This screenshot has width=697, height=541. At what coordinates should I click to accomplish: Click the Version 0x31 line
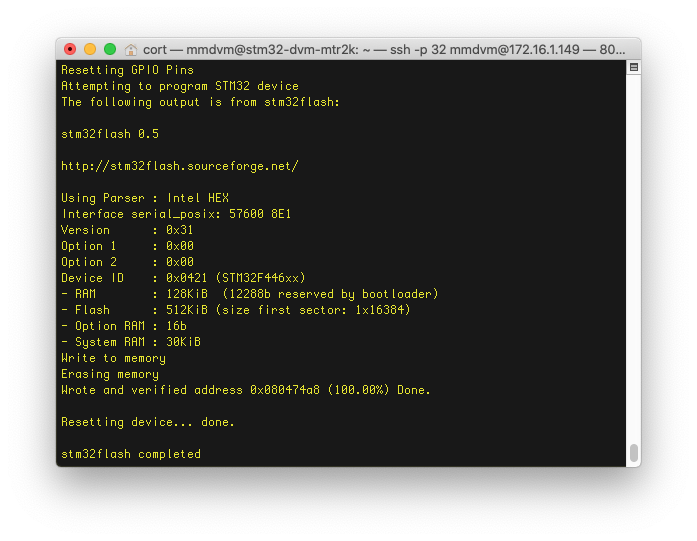(127, 230)
